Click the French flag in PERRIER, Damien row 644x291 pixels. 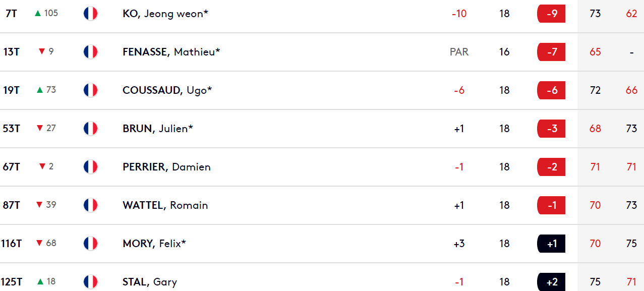(x=90, y=167)
